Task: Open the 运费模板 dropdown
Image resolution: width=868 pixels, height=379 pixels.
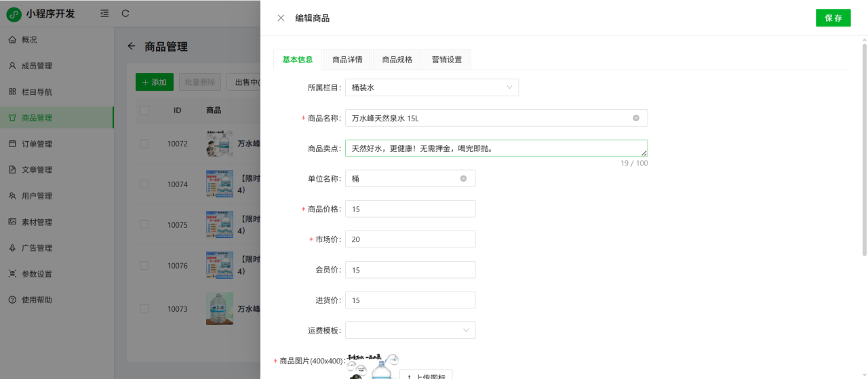Action: click(x=410, y=330)
